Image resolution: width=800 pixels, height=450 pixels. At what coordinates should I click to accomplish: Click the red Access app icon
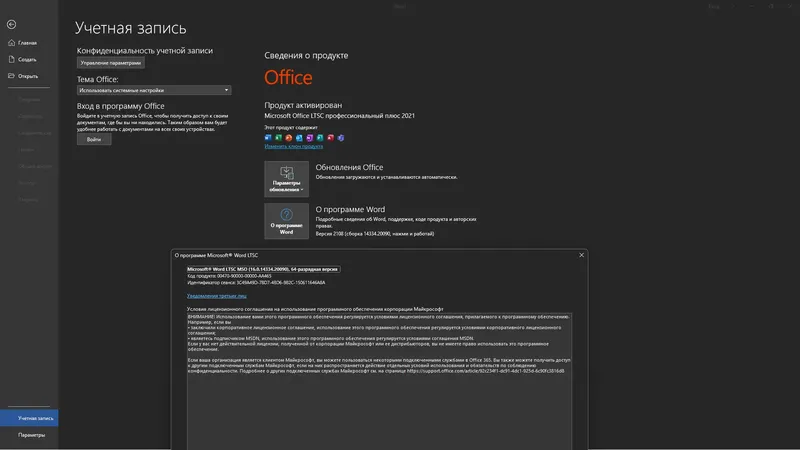(331, 138)
